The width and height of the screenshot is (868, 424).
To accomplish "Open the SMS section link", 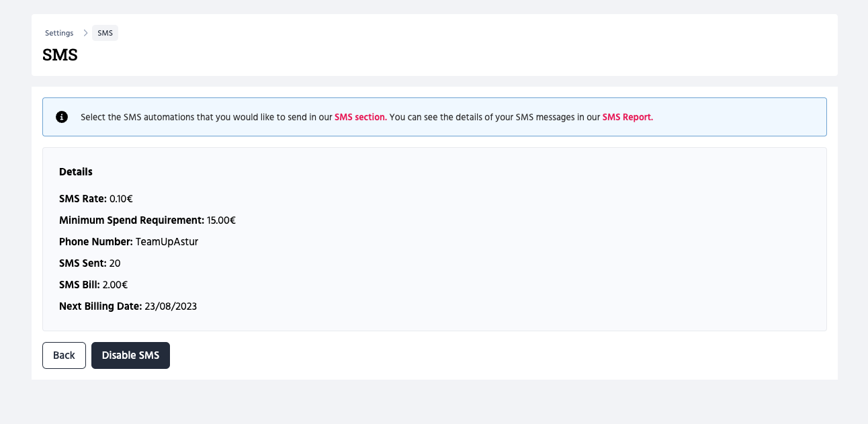I will point(360,117).
